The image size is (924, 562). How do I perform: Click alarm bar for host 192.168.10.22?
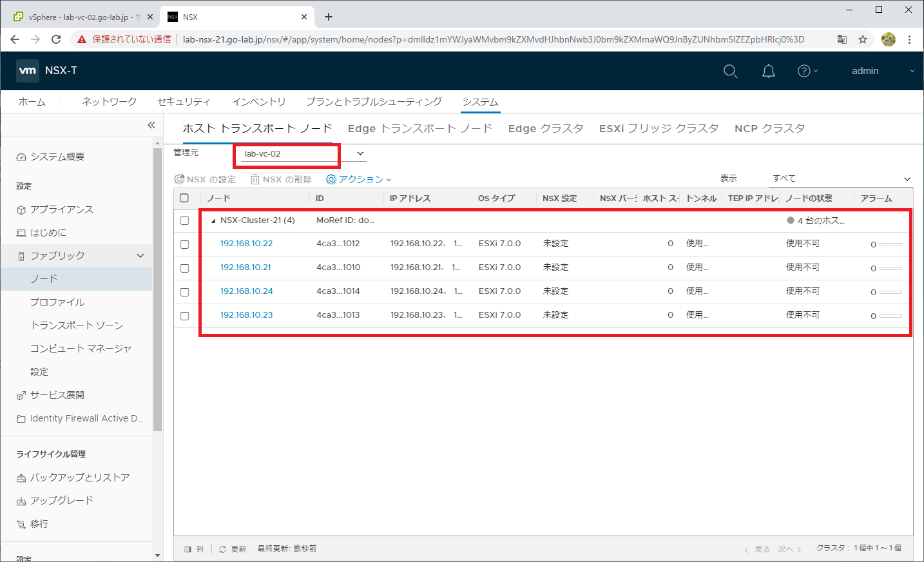[x=890, y=244]
